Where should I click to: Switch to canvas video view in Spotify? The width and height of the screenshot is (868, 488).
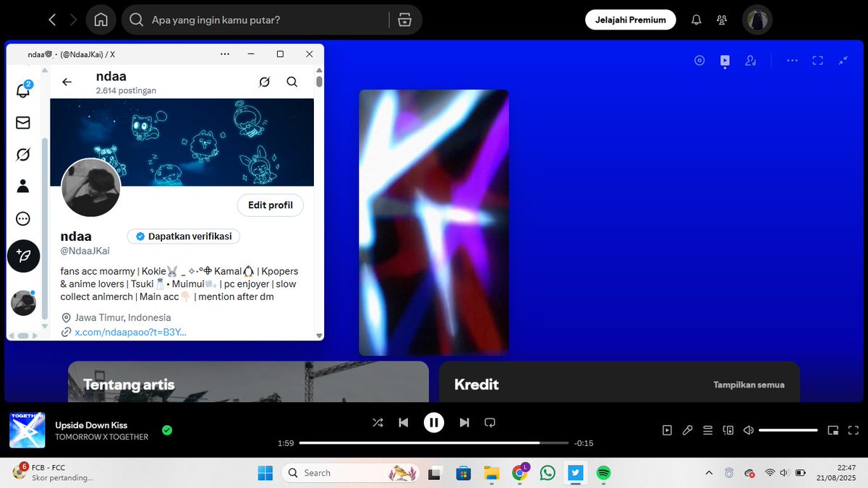pyautogui.click(x=725, y=61)
